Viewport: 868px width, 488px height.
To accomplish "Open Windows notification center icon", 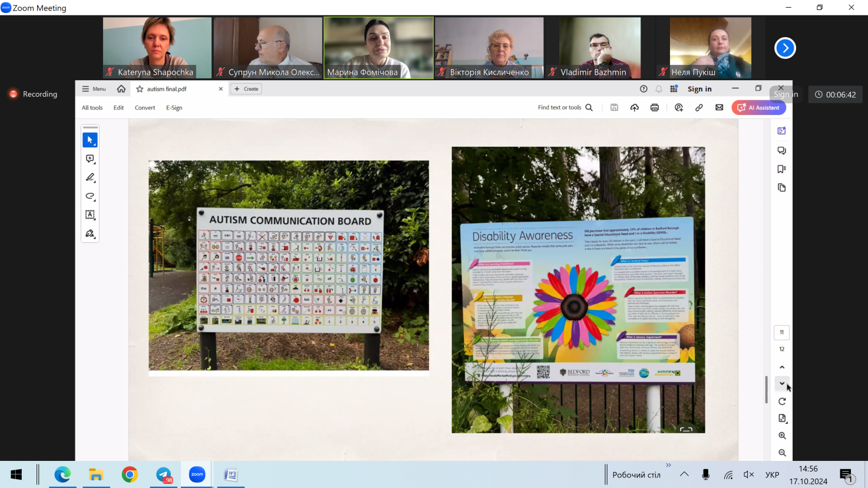I will click(847, 475).
